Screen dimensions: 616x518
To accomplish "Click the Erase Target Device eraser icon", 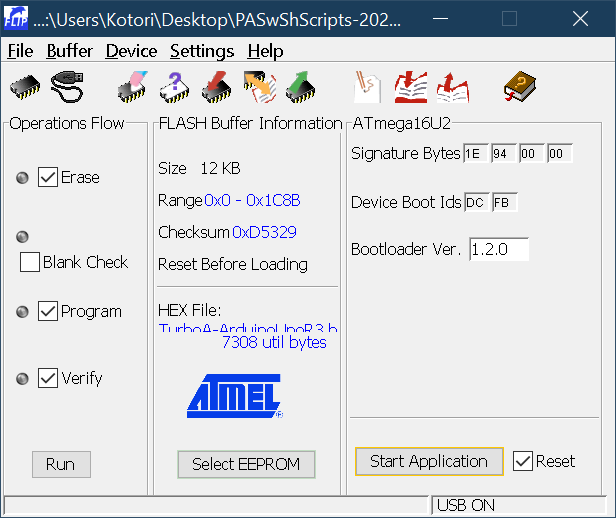I will [131, 87].
